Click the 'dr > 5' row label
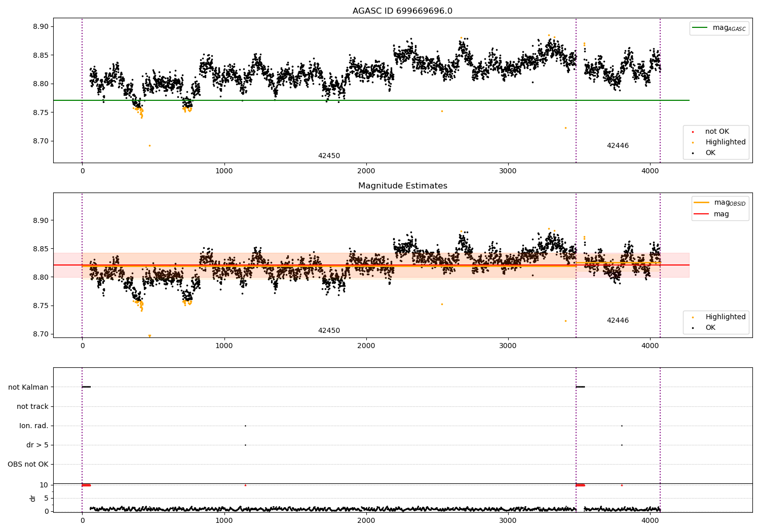This screenshot has width=760, height=532. (37, 445)
